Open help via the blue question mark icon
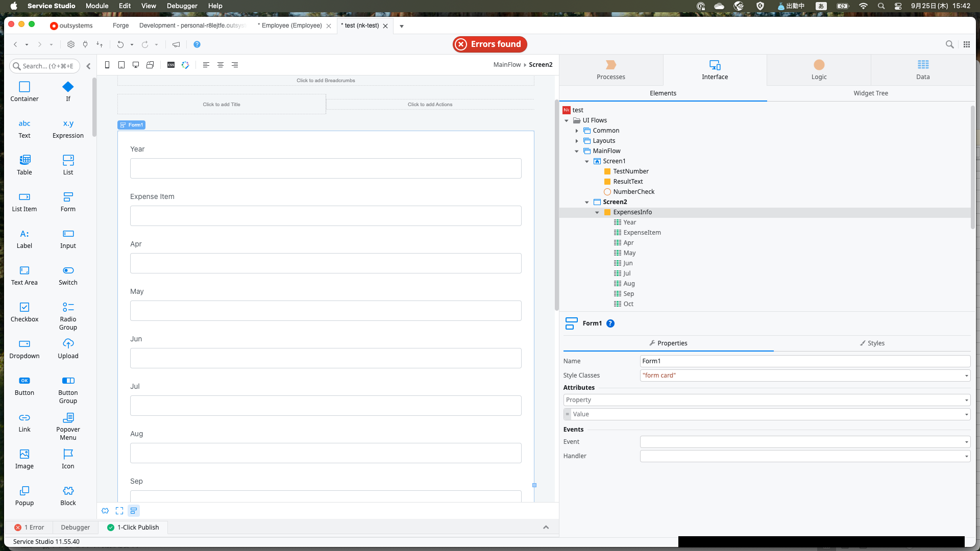The image size is (980, 551). (197, 44)
